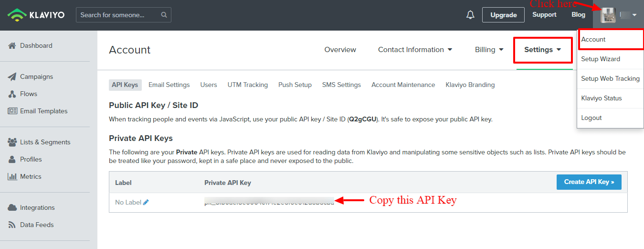Click the search magnifier icon

click(x=164, y=15)
